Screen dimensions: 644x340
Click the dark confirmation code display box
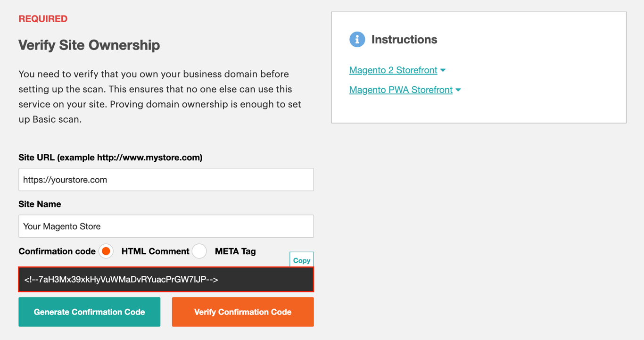click(166, 279)
